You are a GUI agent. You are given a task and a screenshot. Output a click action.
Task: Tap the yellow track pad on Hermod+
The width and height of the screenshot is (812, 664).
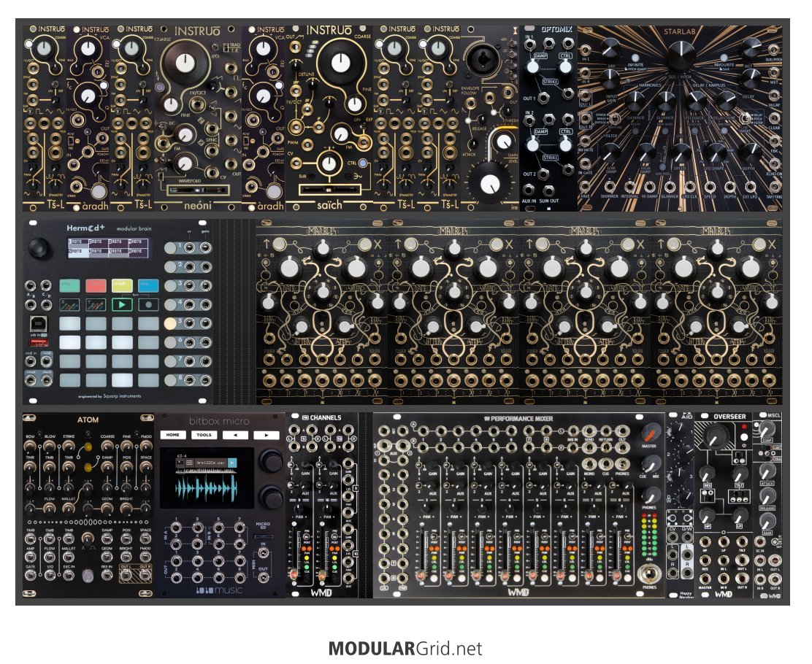(x=122, y=285)
